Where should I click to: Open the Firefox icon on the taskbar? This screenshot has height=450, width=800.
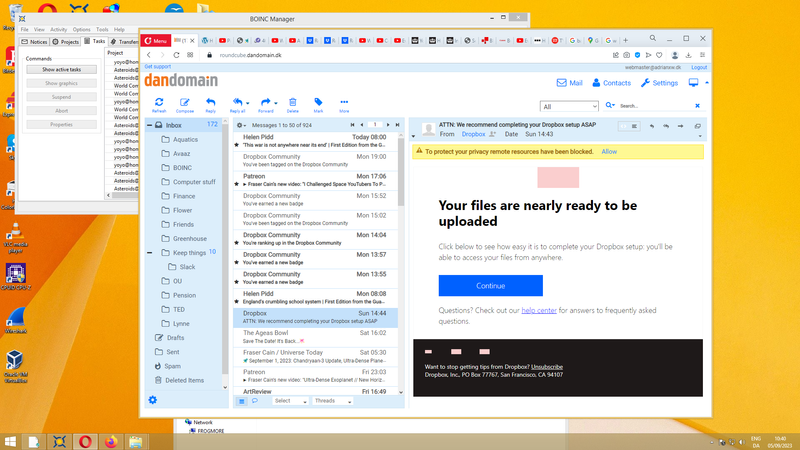click(x=111, y=441)
